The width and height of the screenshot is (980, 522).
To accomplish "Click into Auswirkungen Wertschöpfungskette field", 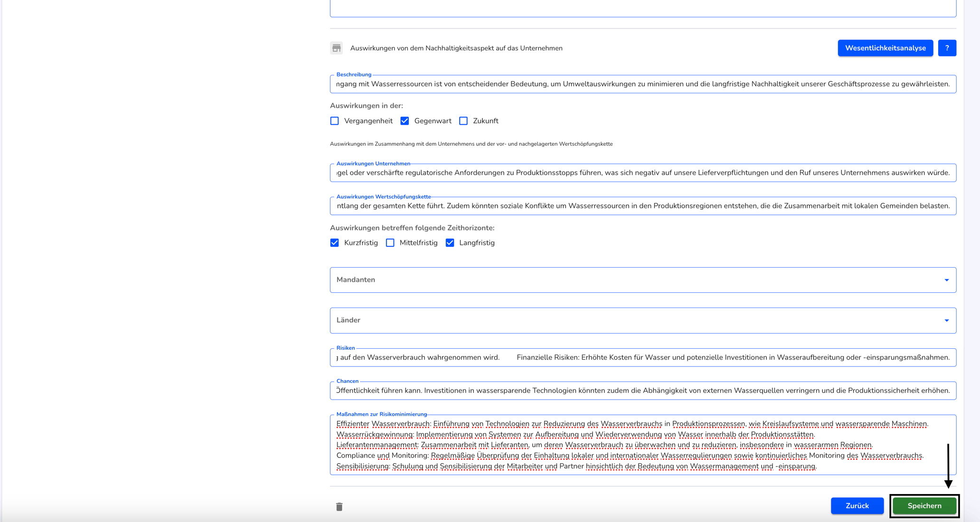I will point(643,206).
